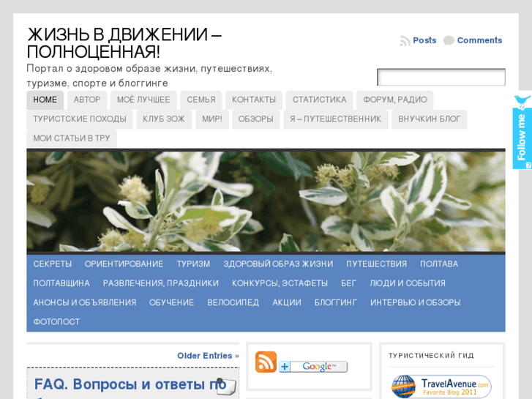This screenshot has height=399, width=532.
Task: Select ОРИЕНТИРОВАНИЕ category
Action: pos(124,264)
